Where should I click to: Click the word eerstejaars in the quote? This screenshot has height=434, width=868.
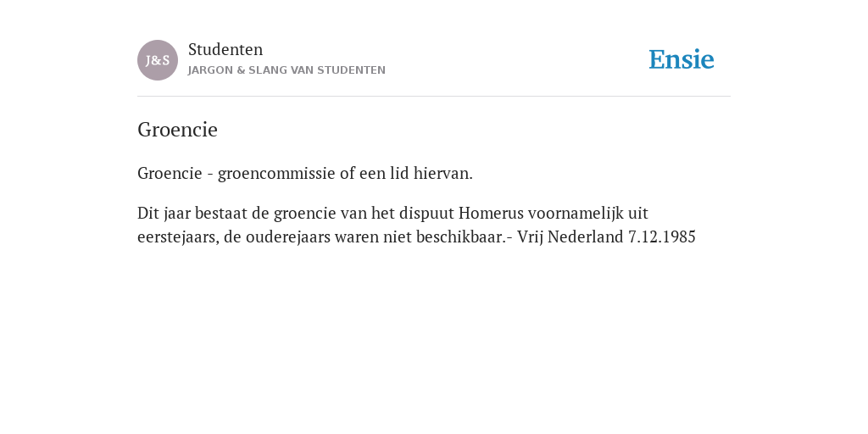(x=178, y=237)
